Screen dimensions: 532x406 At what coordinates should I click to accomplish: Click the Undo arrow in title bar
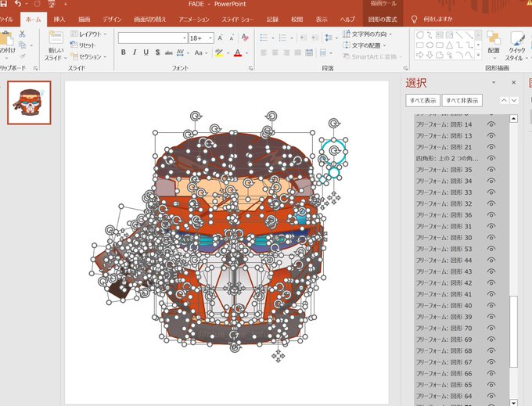coord(18,5)
